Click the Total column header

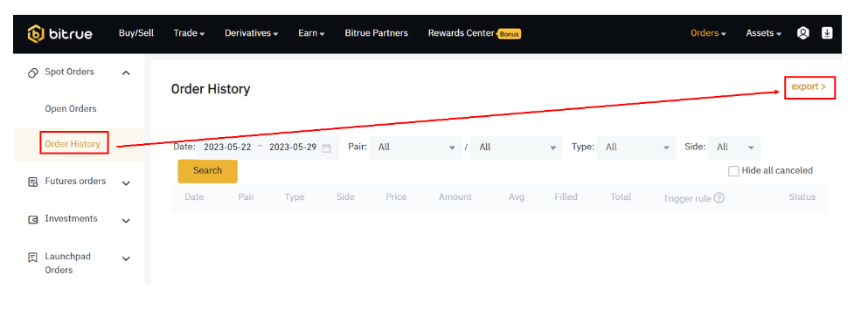(x=621, y=197)
